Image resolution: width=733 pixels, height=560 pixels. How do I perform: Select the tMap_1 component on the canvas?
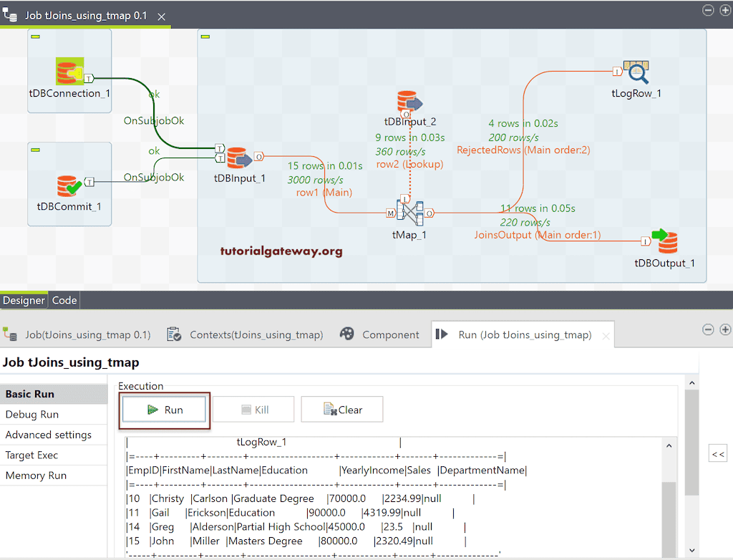(409, 213)
